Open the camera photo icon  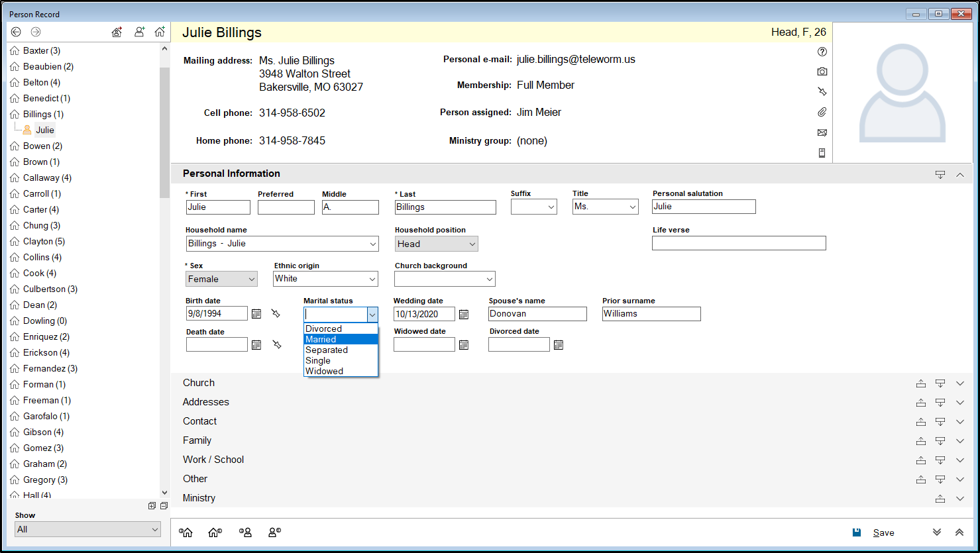(822, 72)
